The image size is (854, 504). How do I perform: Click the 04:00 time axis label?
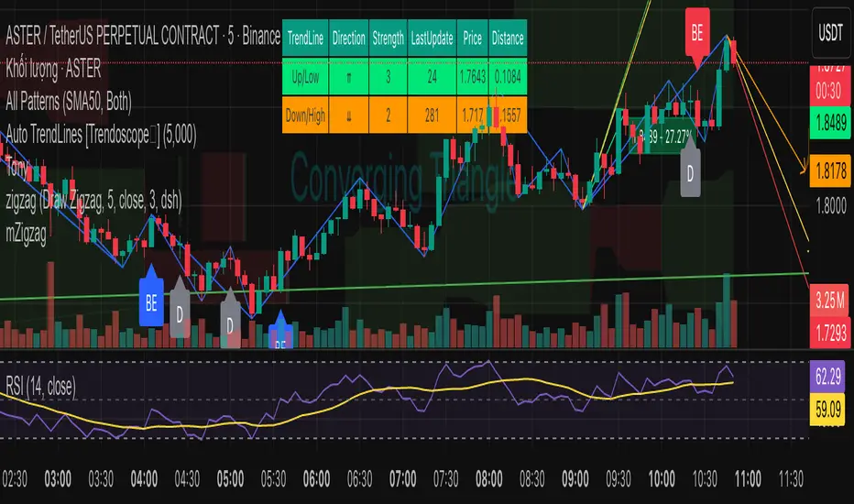pos(145,479)
